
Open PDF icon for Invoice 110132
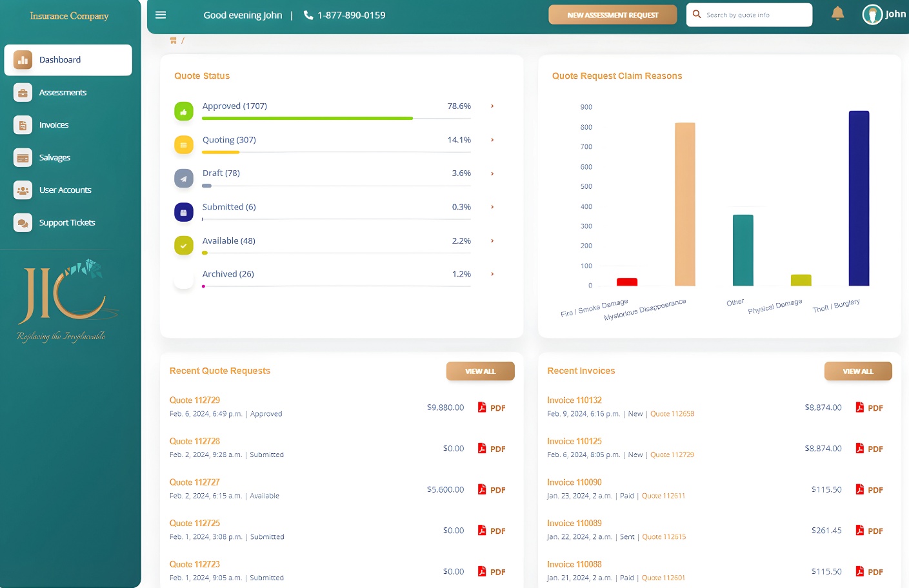point(859,407)
